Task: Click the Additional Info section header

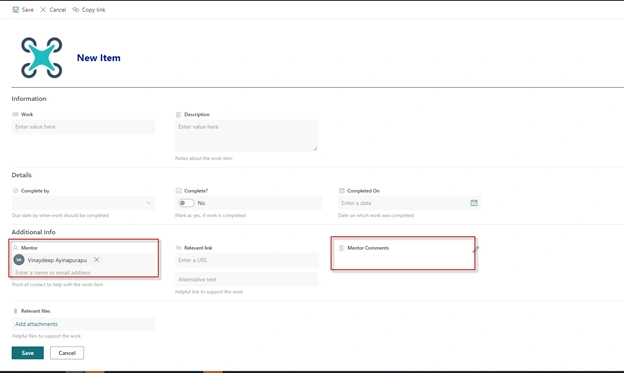Action: click(x=33, y=232)
